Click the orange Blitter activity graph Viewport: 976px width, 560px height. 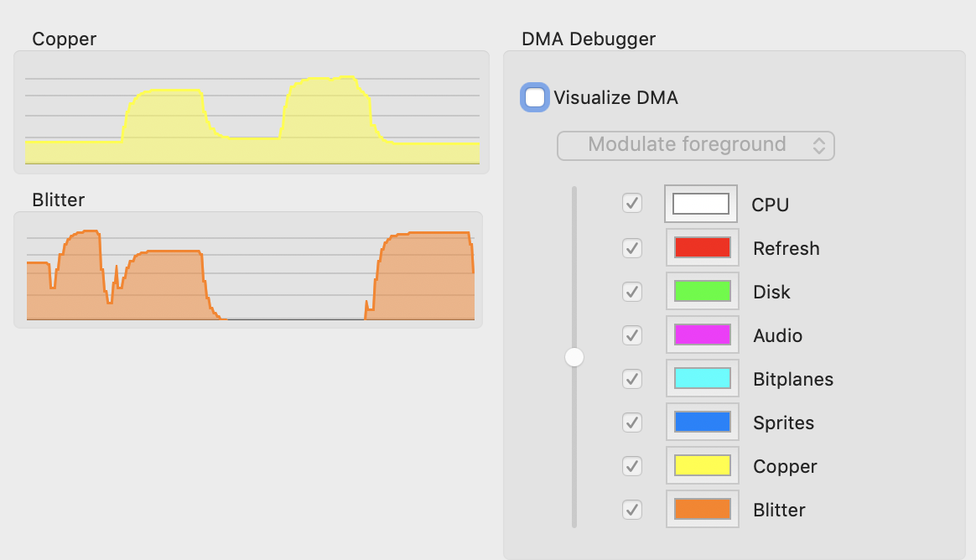pyautogui.click(x=248, y=270)
